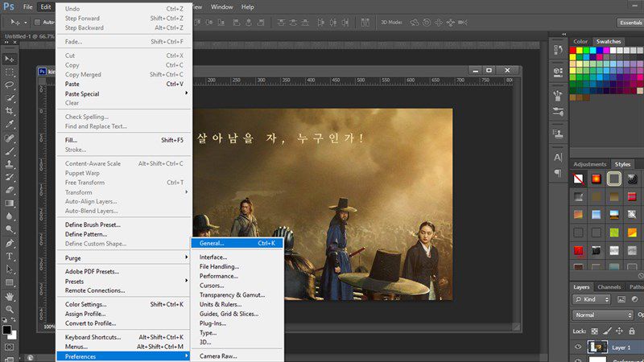Open the Adjustments tab
This screenshot has height=362, width=644.
point(590,164)
